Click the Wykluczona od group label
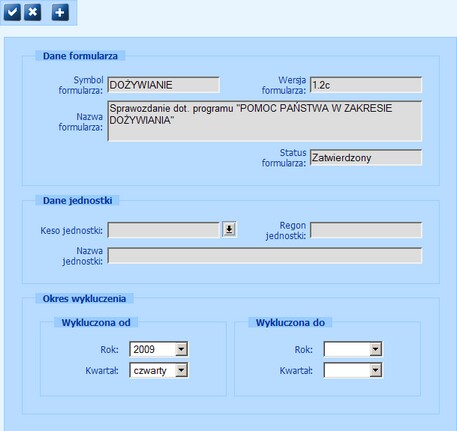The height and width of the screenshot is (431, 457). (96, 322)
